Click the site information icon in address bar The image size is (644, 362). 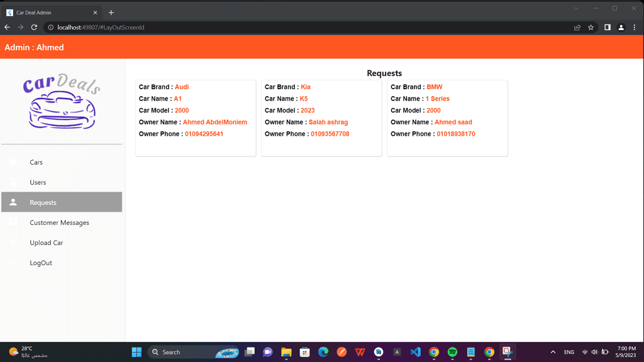coord(51,28)
